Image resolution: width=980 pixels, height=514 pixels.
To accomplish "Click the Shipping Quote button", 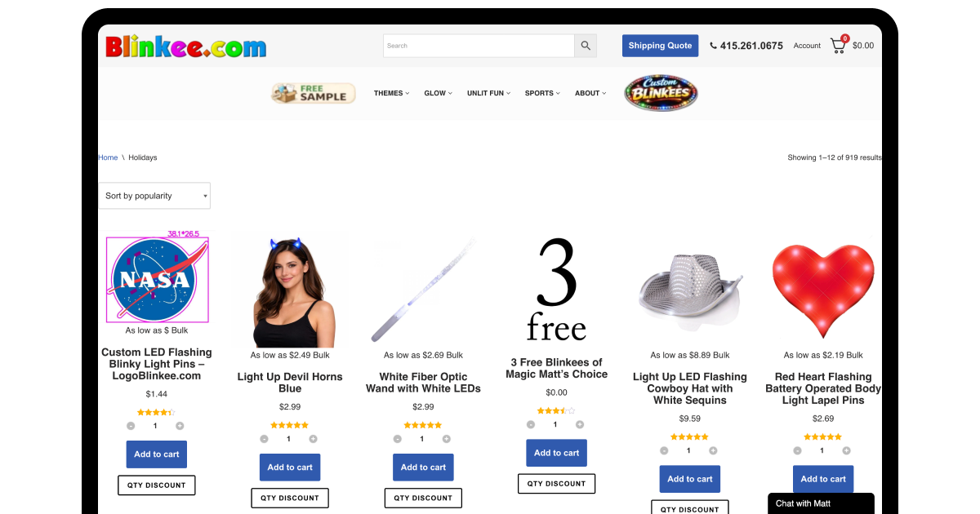I will (x=660, y=46).
